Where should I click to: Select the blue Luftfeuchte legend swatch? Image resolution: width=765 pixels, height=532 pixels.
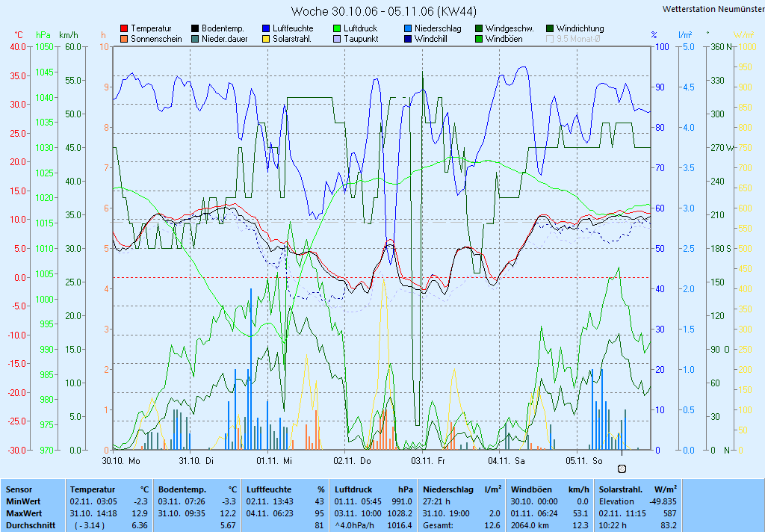pyautogui.click(x=266, y=29)
